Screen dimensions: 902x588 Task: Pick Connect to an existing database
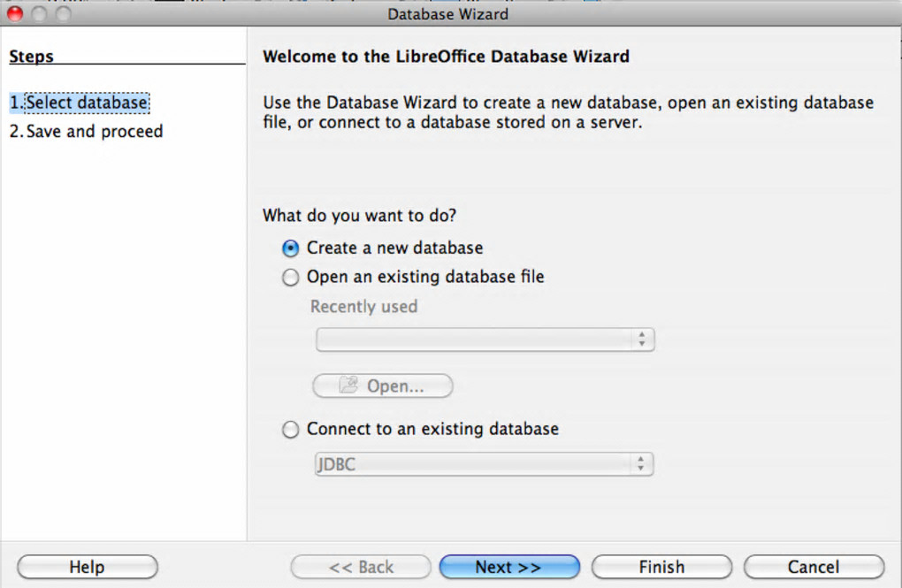[291, 430]
